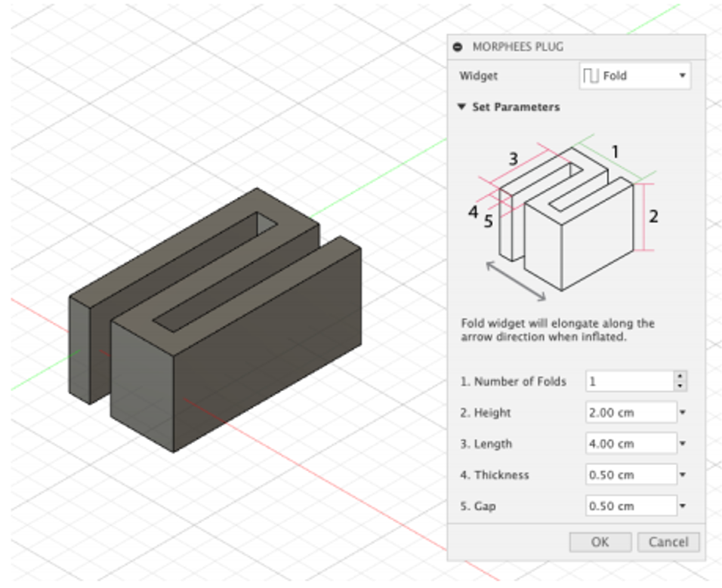Click the Gap value field
Image resolution: width=722 pixels, height=588 pixels.
pyautogui.click(x=631, y=506)
